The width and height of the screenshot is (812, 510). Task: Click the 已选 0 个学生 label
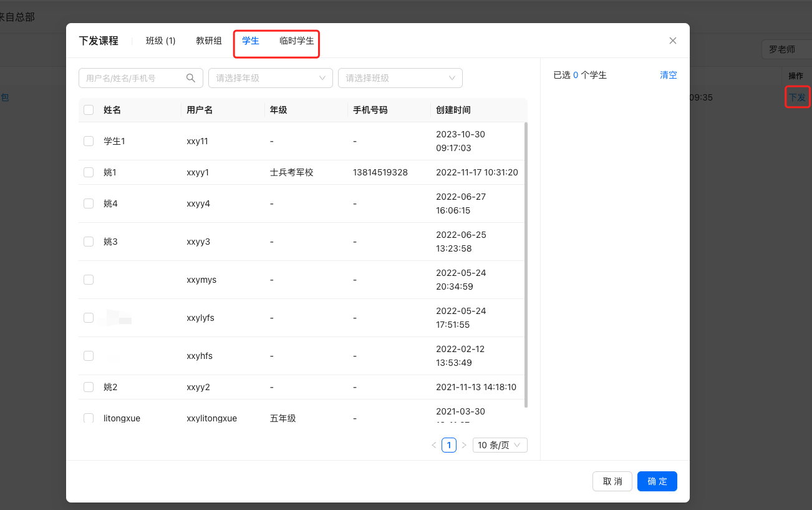[580, 75]
